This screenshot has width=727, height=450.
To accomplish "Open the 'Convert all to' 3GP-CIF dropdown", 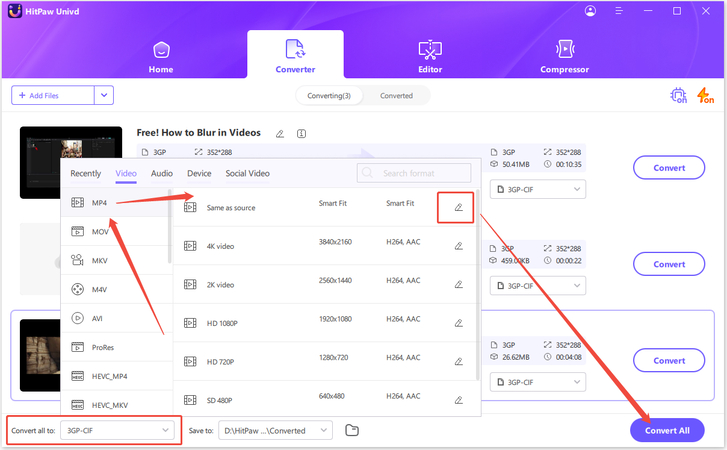I will coord(117,430).
